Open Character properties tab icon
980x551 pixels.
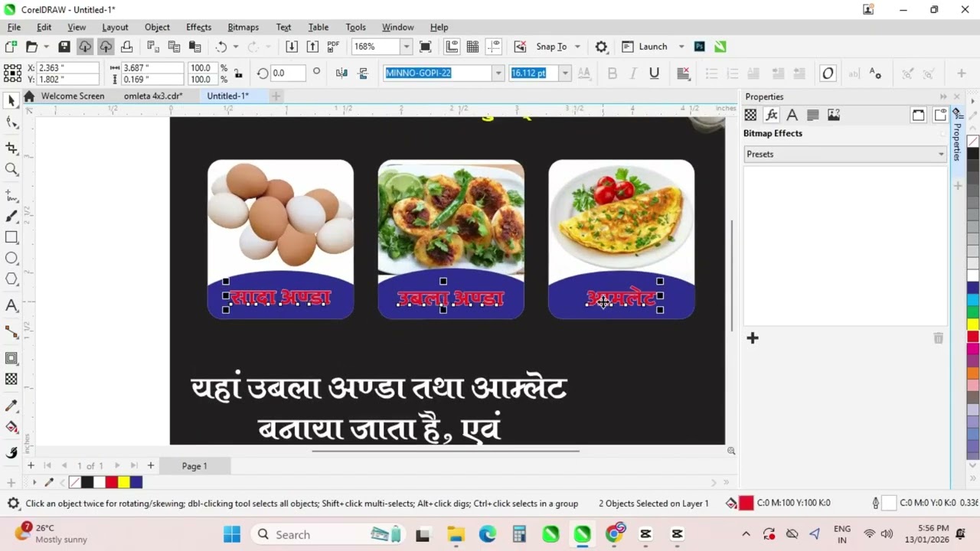click(792, 115)
